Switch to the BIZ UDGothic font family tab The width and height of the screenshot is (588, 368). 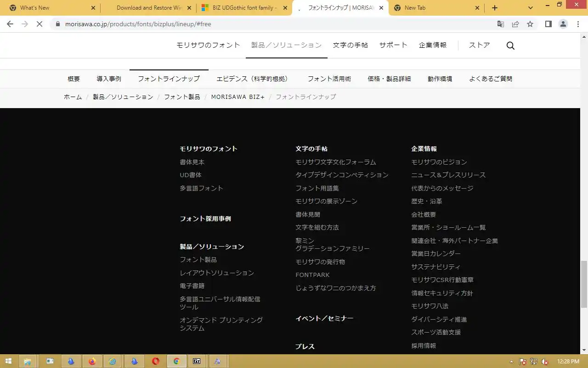click(x=243, y=8)
